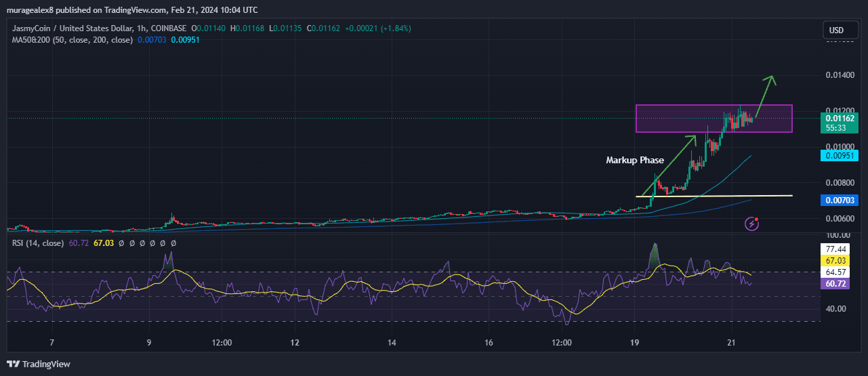Click the upper green arrow pointing to 0.01400
Viewport: 868px width, 376px height.
click(765, 96)
